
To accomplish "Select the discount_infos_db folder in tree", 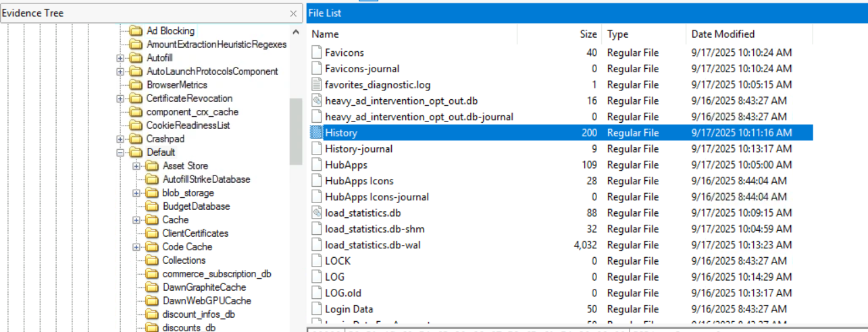I will coord(199,314).
